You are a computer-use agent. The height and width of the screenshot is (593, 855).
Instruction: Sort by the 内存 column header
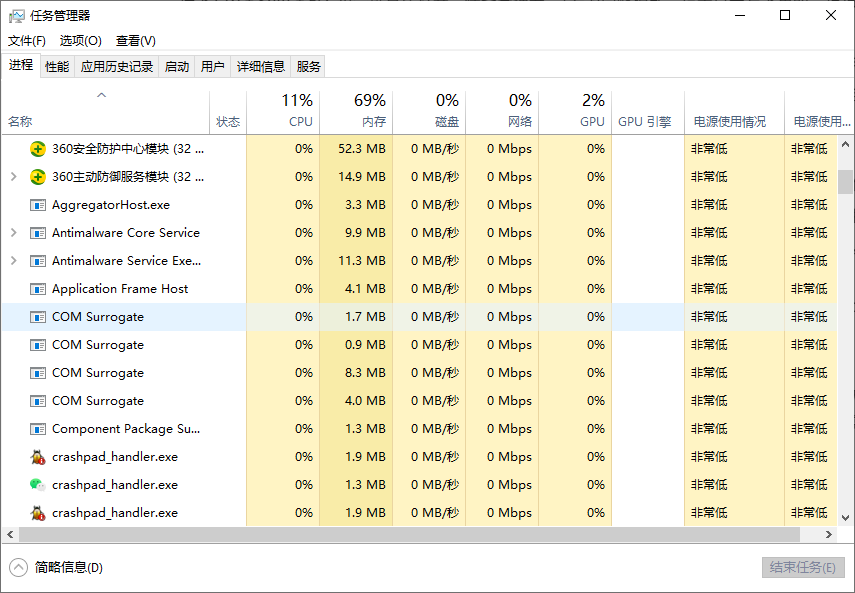[356, 112]
